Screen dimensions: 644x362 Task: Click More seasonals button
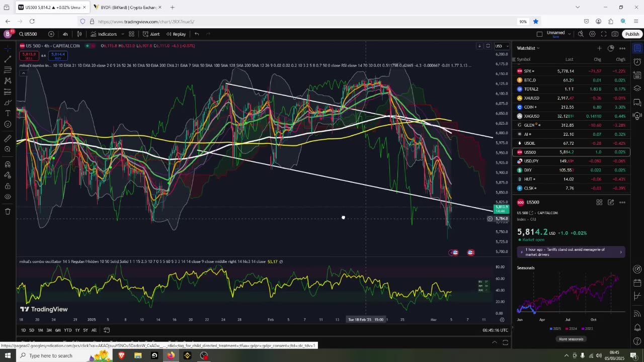click(571, 339)
